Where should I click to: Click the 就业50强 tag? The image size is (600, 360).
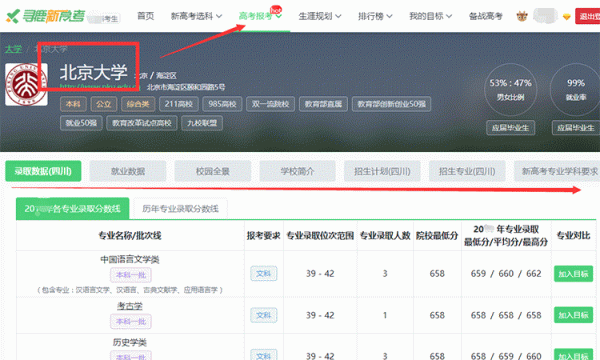click(x=81, y=123)
